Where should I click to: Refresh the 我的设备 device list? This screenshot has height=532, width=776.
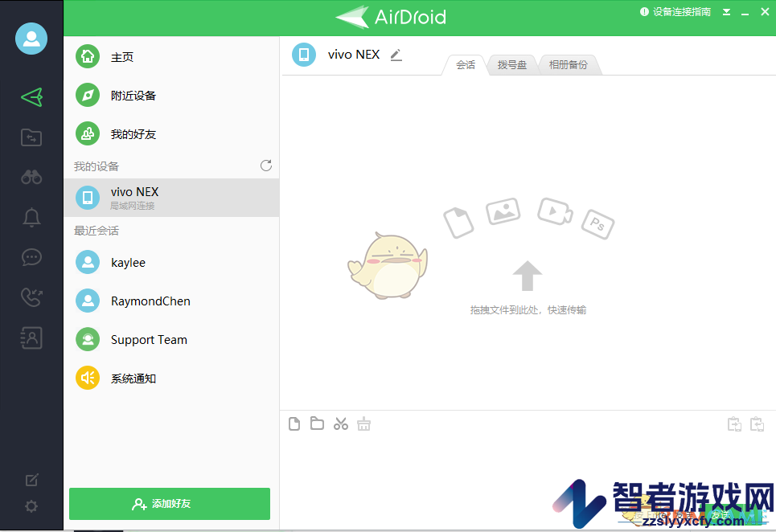[266, 166]
